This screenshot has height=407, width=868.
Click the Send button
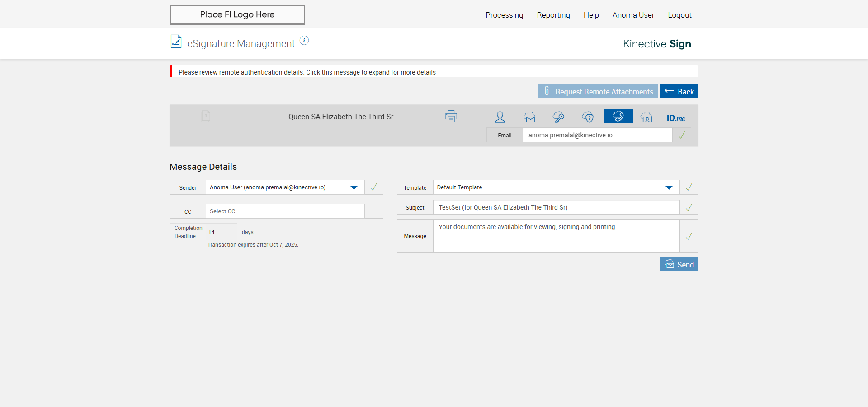[x=679, y=264]
